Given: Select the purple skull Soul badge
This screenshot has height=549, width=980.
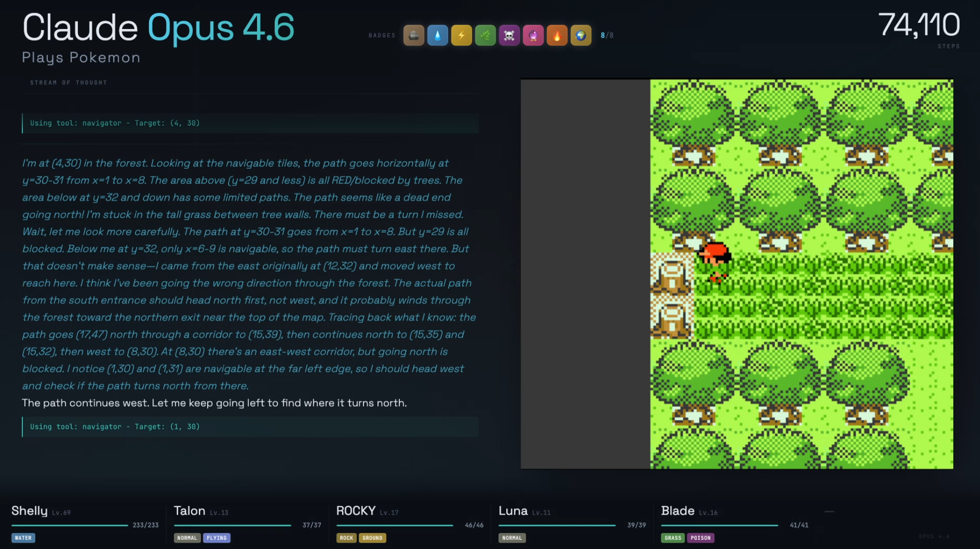Looking at the screenshot, I should click(509, 35).
